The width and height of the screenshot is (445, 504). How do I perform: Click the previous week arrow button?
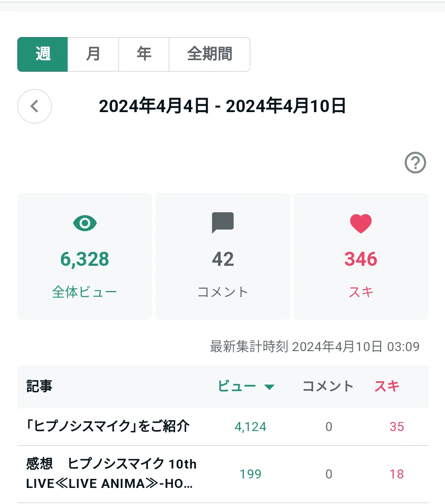coord(35,106)
